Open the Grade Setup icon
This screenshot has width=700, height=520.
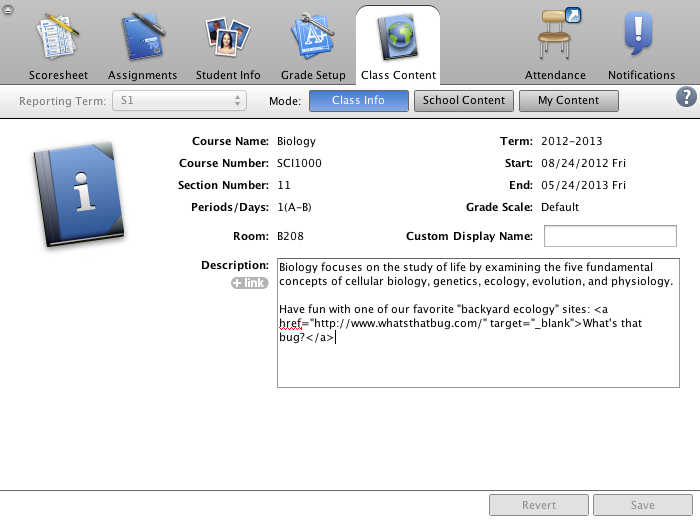pyautogui.click(x=312, y=37)
